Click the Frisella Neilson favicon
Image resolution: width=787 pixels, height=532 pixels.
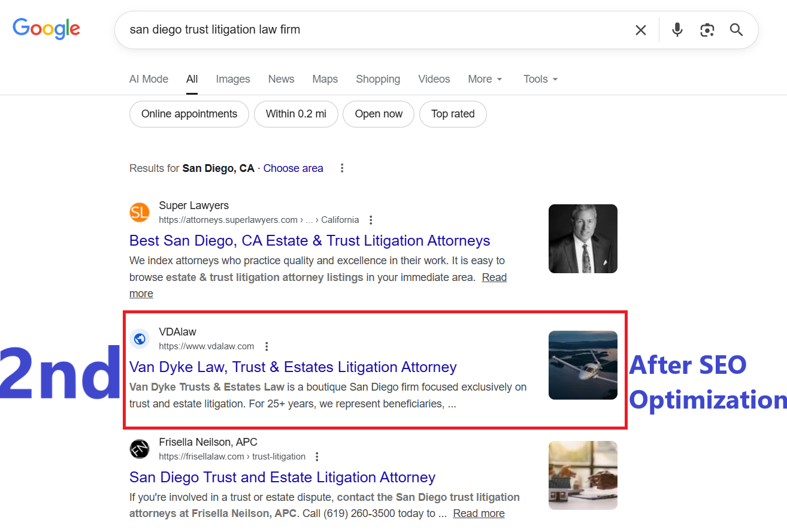[x=140, y=449]
